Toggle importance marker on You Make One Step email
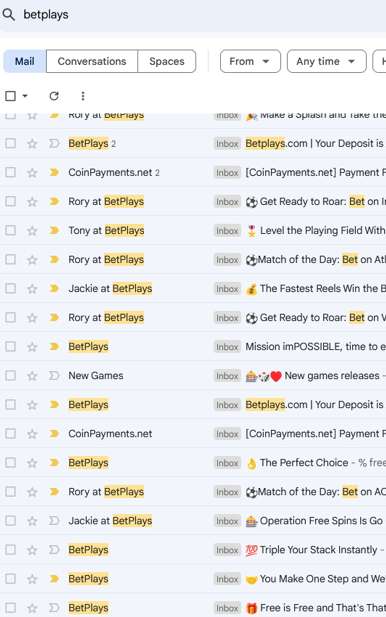 tap(54, 579)
